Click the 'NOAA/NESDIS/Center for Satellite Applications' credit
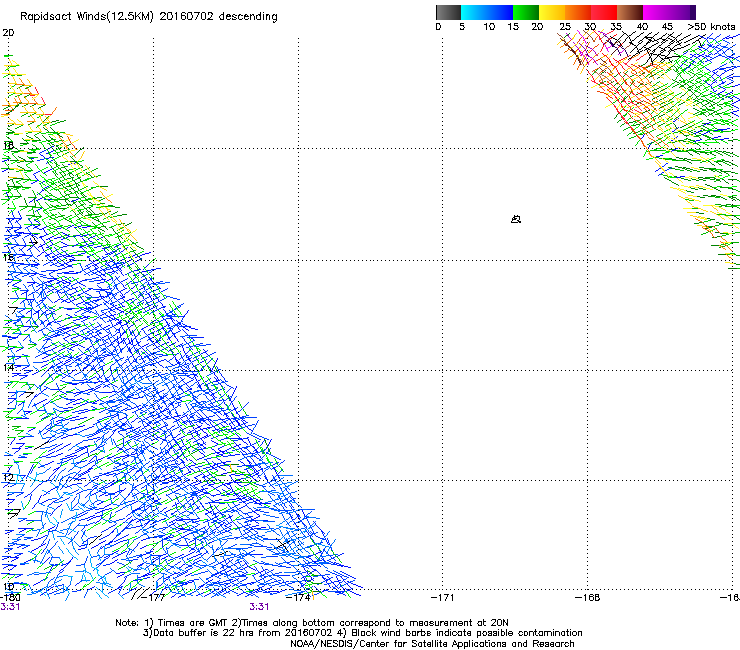The image size is (740, 650). (x=432, y=644)
